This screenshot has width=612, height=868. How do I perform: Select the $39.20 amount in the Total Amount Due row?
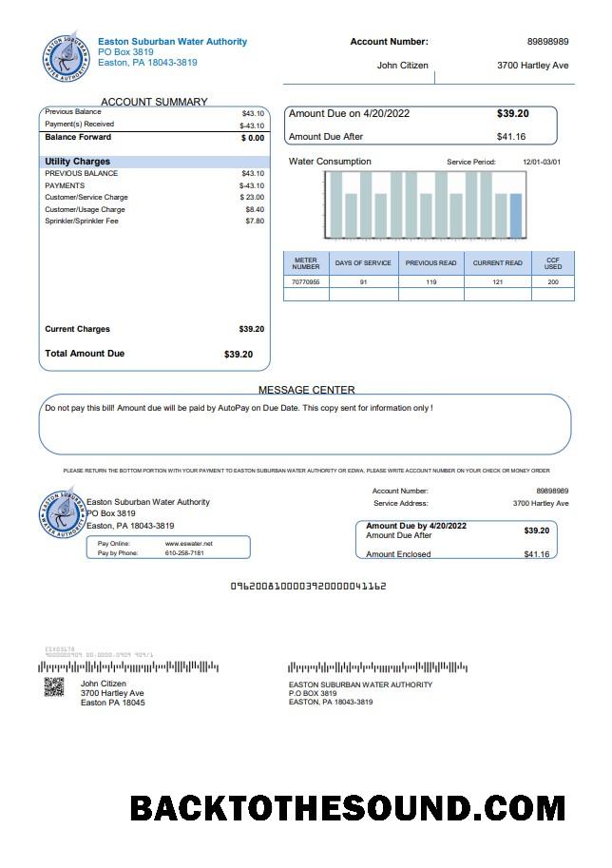[239, 355]
